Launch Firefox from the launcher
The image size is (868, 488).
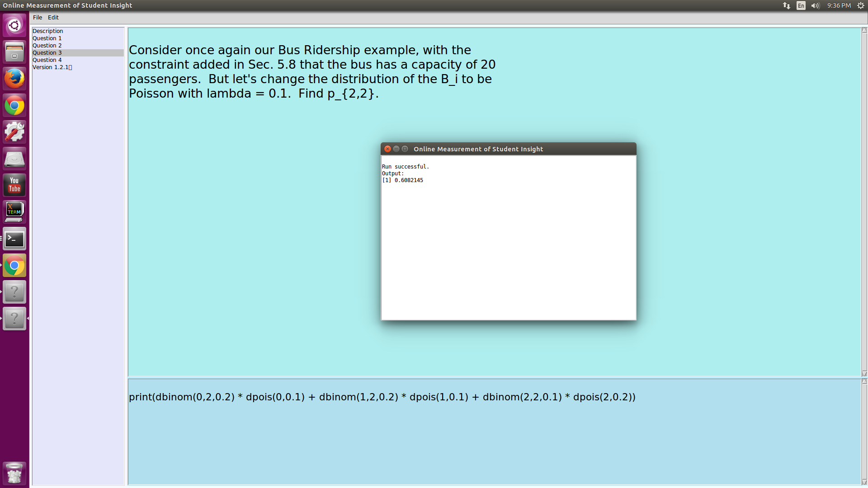14,79
